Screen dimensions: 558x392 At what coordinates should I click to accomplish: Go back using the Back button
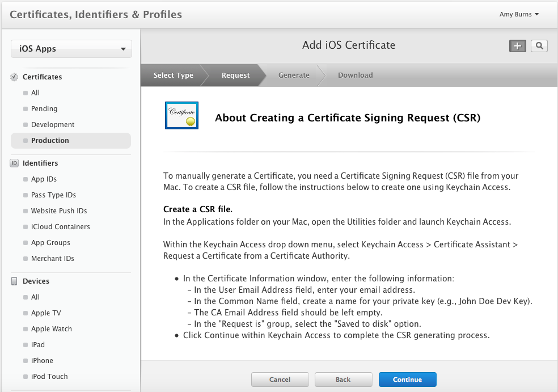coord(343,379)
